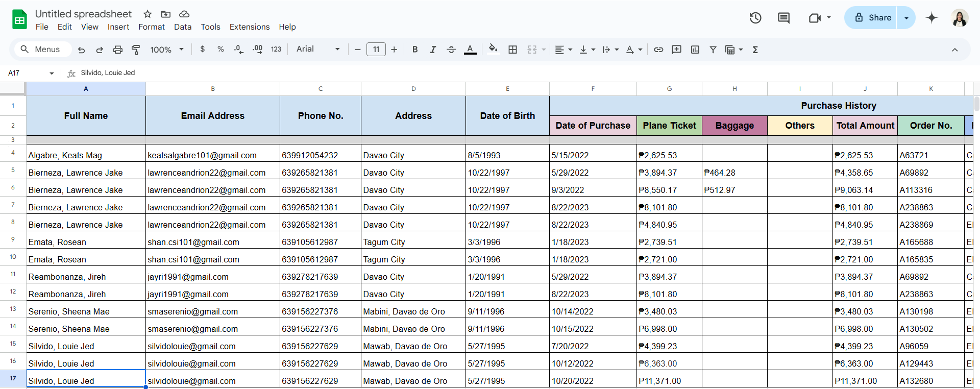The height and width of the screenshot is (389, 980).
Task: Open version history clock icon
Action: click(x=755, y=18)
